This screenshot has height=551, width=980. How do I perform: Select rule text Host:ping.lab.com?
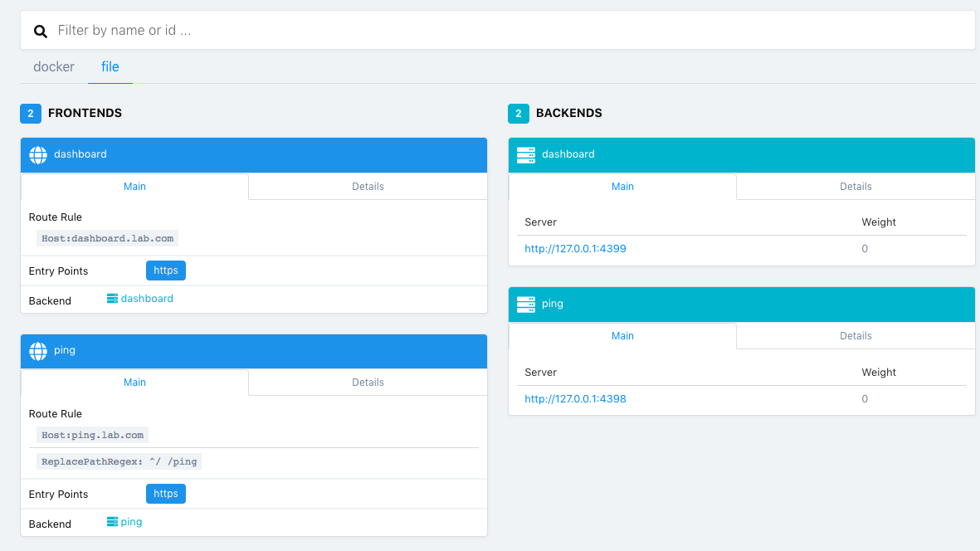(92, 435)
